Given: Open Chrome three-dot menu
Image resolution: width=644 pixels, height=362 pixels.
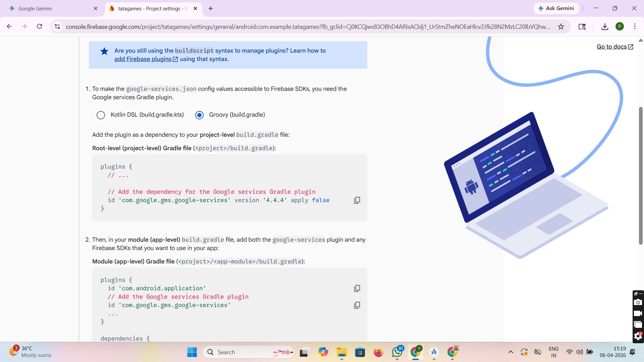Looking at the screenshot, I should pyautogui.click(x=635, y=26).
